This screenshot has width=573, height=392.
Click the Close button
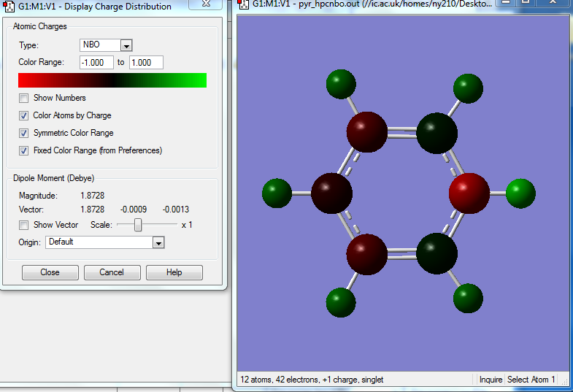click(50, 272)
